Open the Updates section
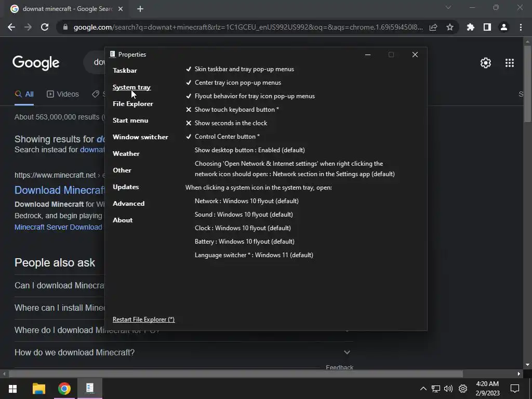This screenshot has height=399, width=532. [x=126, y=187]
